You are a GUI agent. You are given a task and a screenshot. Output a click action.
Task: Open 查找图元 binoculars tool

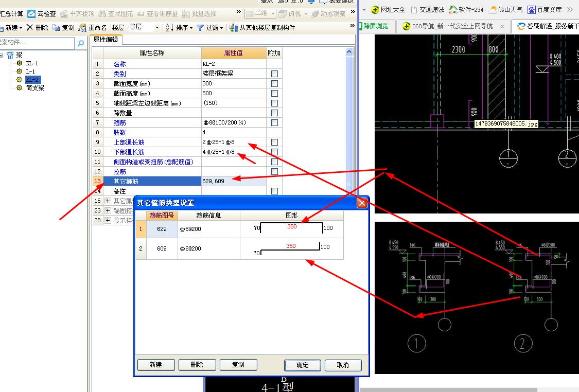[102, 14]
